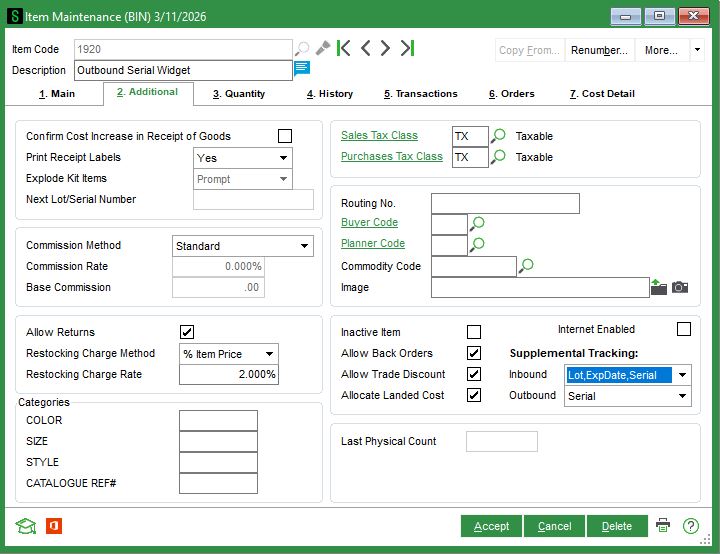Toggle the Inactive Item checkbox
The image size is (720, 554).
[474, 332]
